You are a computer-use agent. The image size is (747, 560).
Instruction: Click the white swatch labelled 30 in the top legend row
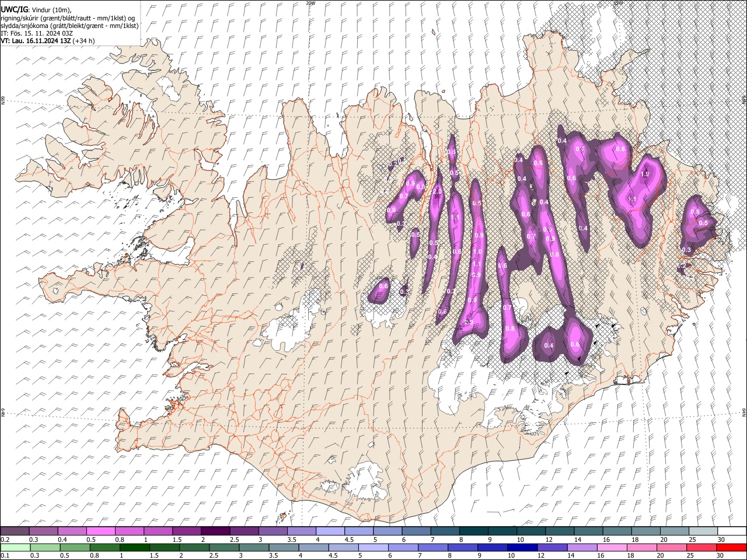click(732, 531)
